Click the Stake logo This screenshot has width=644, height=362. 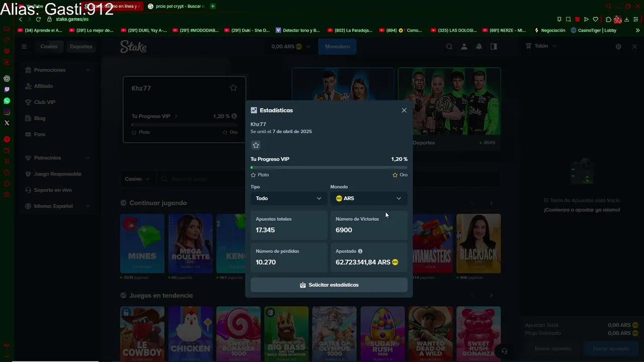point(133,47)
